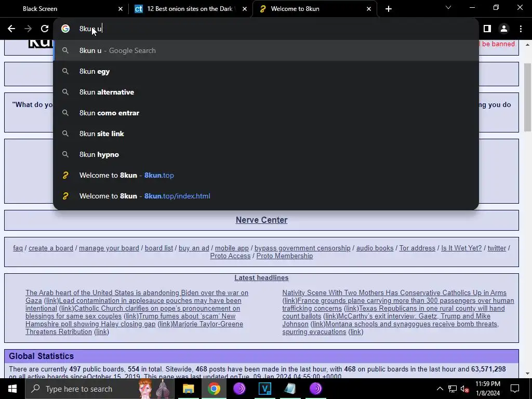This screenshot has height=399, width=532.
Task: Click the browser back arrow
Action: (x=11, y=29)
